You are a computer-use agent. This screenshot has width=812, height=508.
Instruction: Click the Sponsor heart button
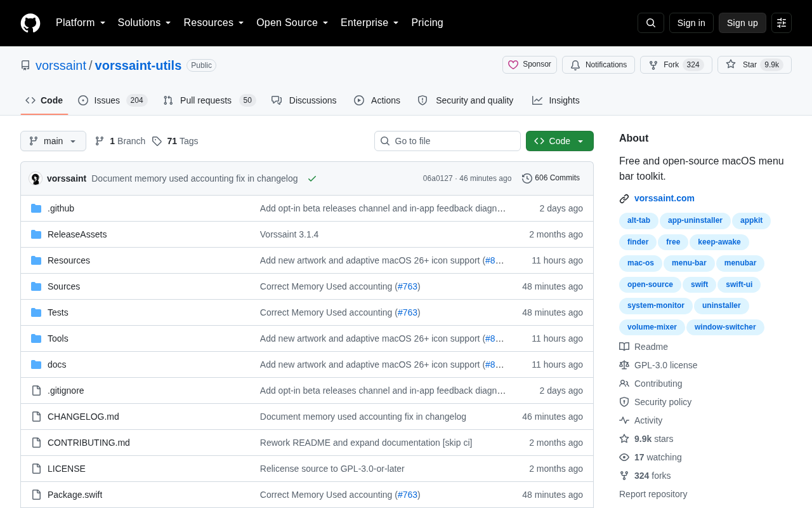tap(530, 65)
